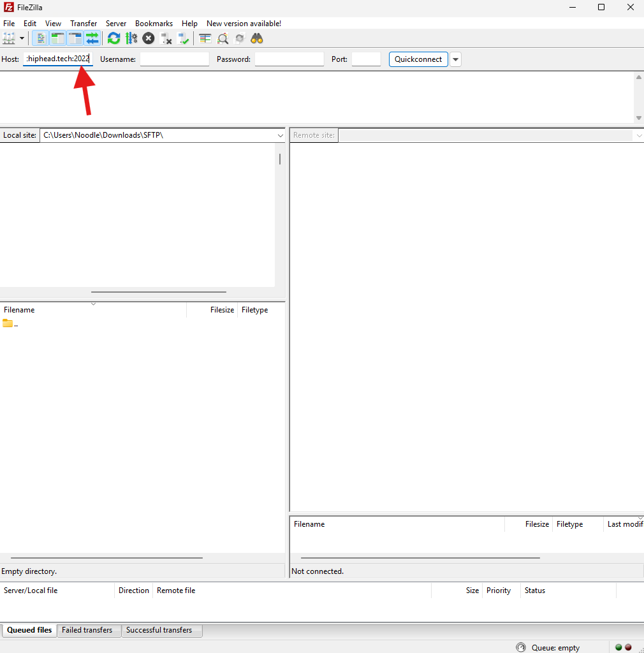
Task: Click the FileZilla logo in title bar
Action: click(8, 8)
